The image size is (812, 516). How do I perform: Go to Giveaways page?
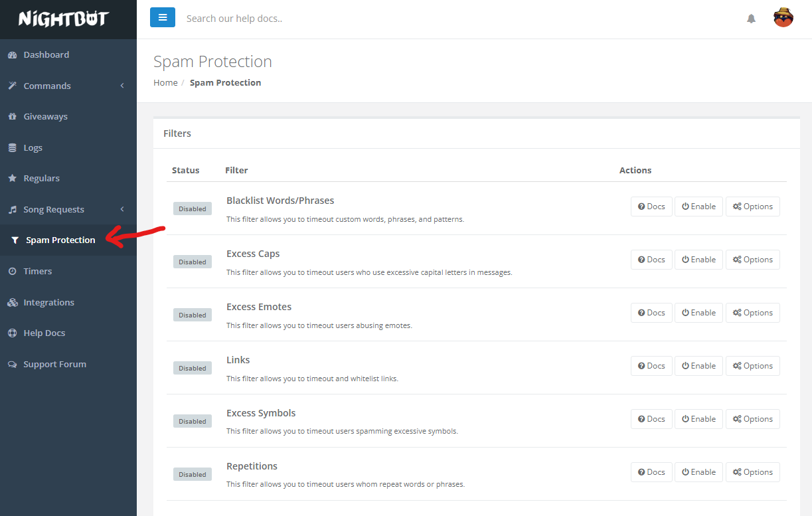(68, 117)
